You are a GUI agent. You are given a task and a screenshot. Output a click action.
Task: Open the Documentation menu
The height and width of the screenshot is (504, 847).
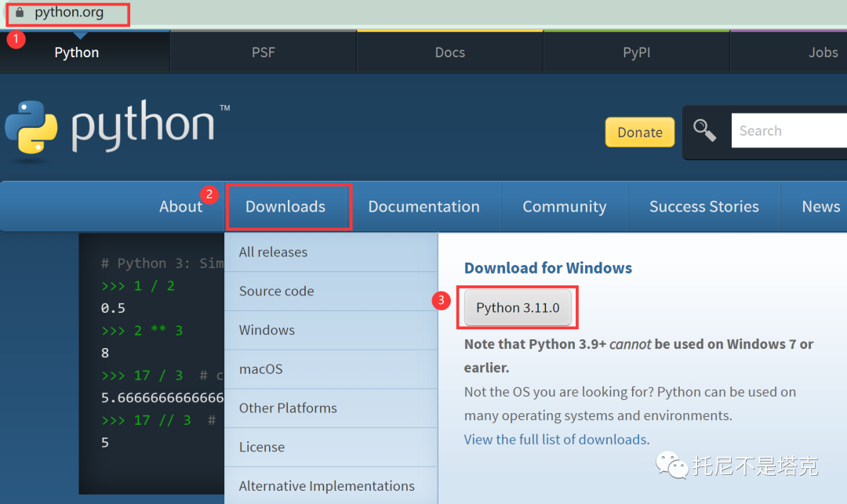424,207
